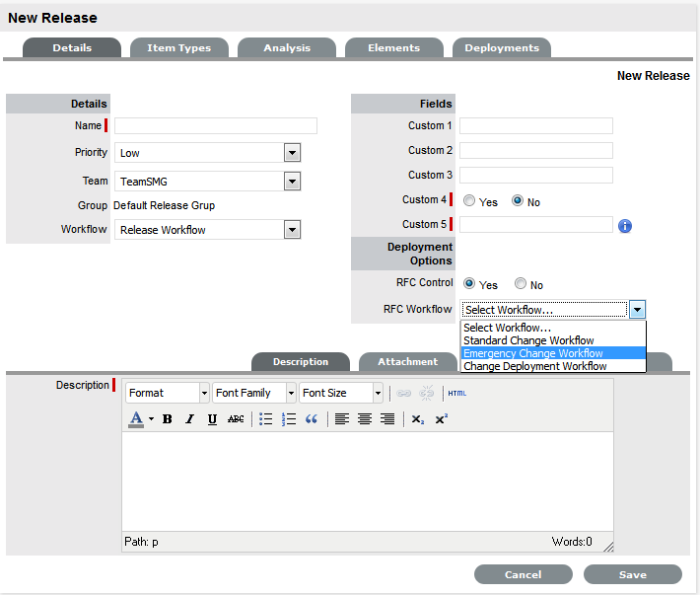Align text right

click(387, 419)
